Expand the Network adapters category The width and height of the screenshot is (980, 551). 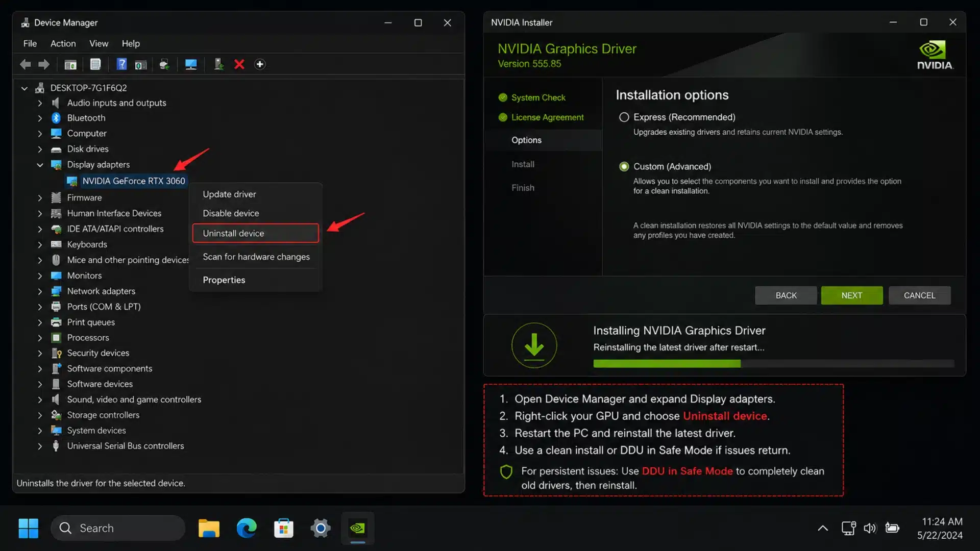coord(40,291)
